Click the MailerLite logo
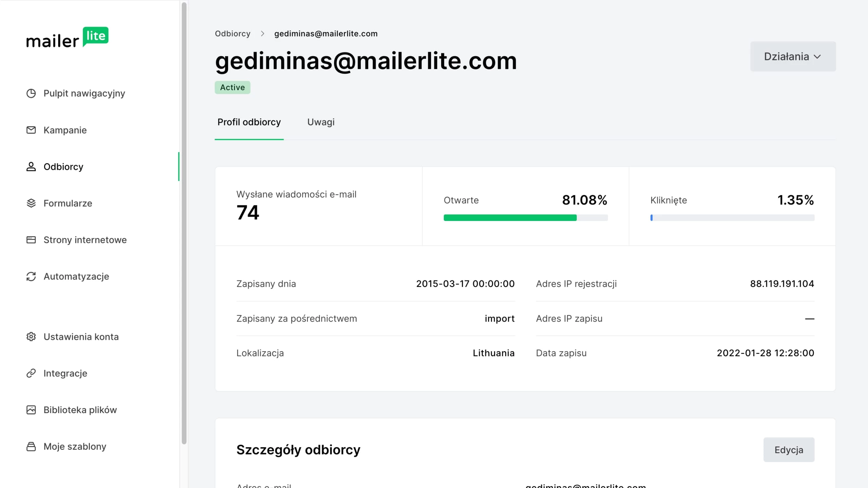868x488 pixels. (x=67, y=38)
